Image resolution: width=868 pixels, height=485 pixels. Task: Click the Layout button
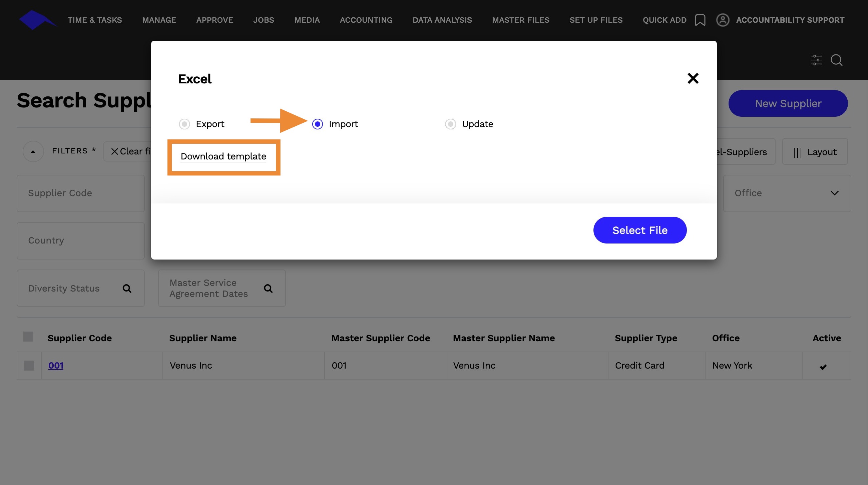[x=815, y=152]
